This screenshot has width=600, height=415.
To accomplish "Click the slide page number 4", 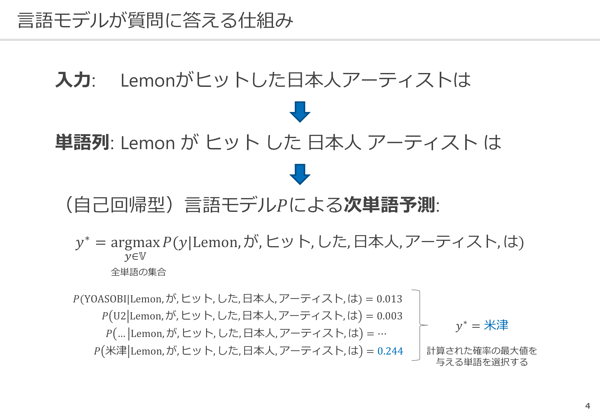I will click(x=587, y=406).
